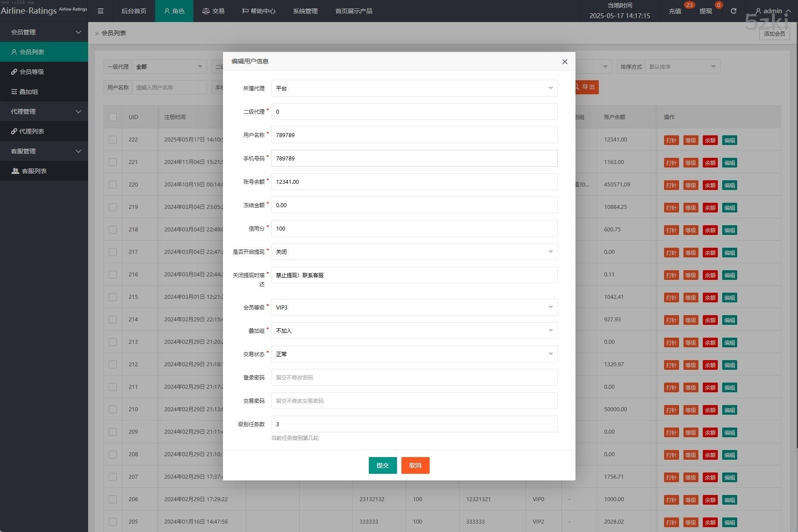Open the 交易状态 dropdown
798x532 pixels.
(x=414, y=354)
